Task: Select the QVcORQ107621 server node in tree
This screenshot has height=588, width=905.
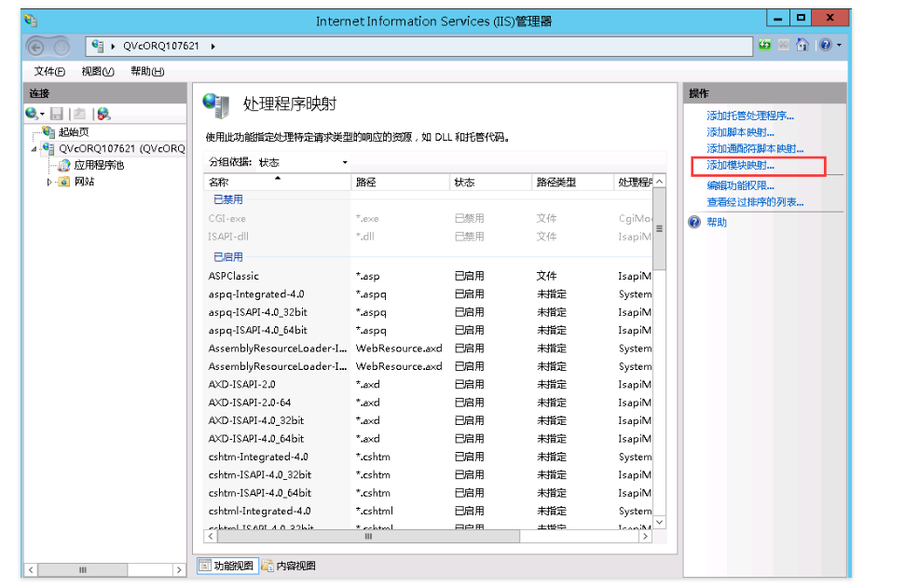Action: (122, 149)
